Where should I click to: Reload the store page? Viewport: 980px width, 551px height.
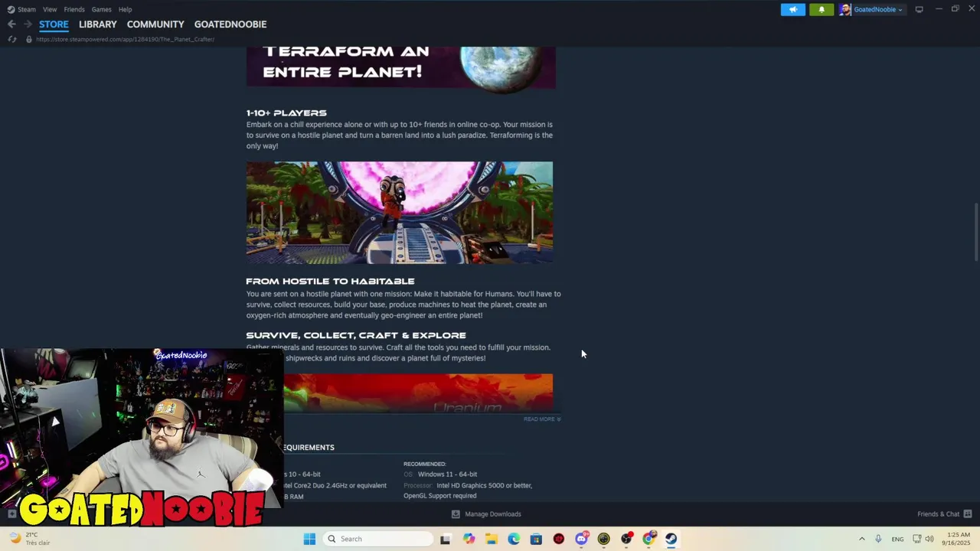[12, 39]
